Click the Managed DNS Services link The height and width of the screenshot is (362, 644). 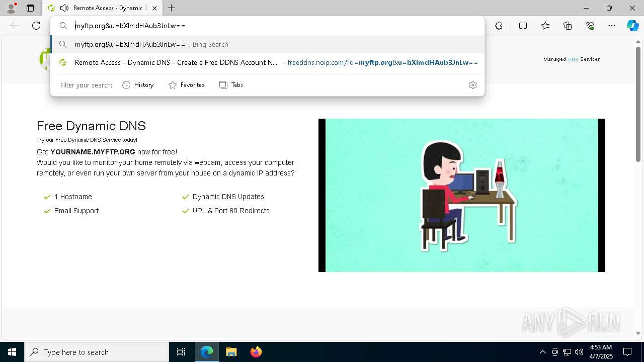(572, 59)
